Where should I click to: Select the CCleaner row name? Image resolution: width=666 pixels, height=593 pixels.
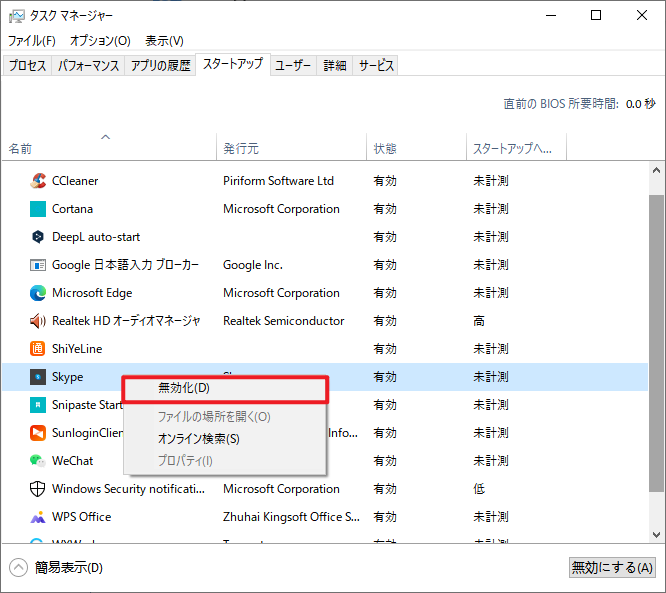point(75,181)
